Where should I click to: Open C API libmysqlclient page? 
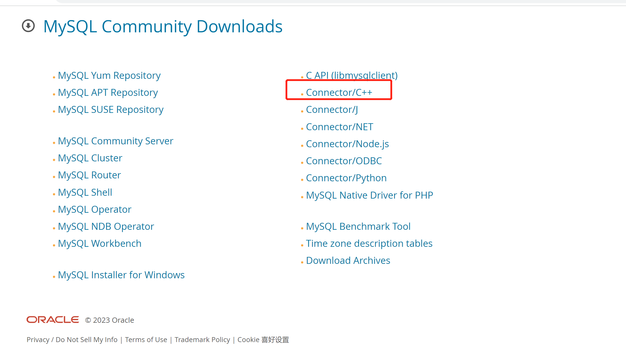(x=352, y=75)
